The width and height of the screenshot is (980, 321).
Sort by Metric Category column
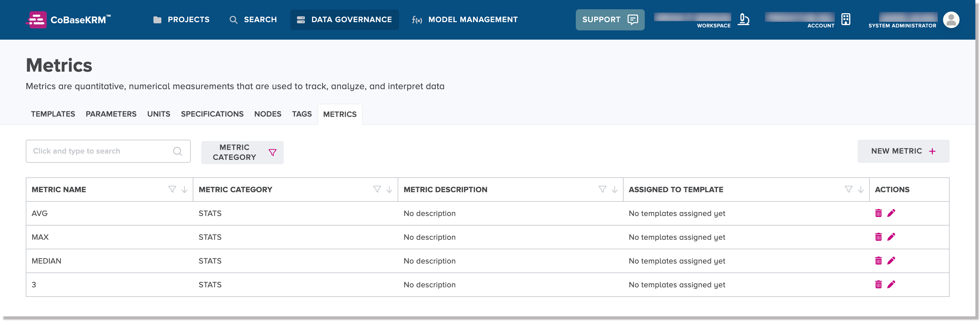coord(390,190)
